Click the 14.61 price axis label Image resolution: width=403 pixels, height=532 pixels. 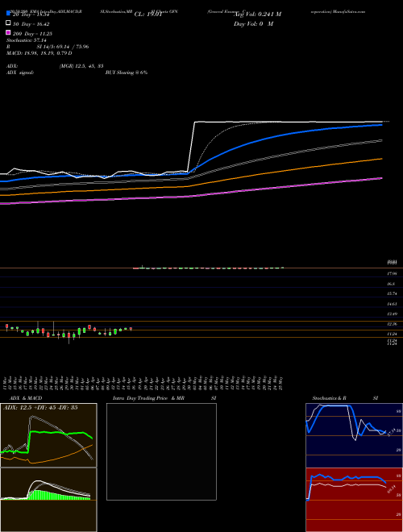click(x=393, y=304)
